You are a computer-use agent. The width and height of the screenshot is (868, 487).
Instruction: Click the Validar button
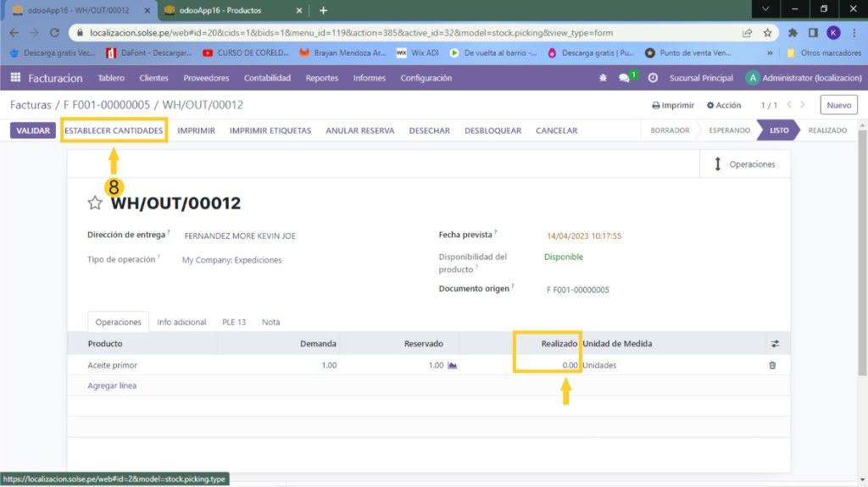(x=33, y=130)
